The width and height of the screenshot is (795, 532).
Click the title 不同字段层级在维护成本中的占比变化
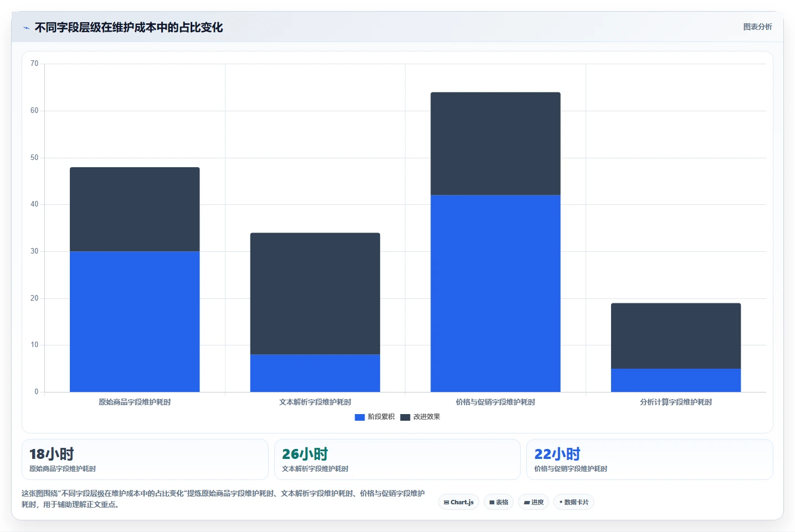(x=129, y=28)
